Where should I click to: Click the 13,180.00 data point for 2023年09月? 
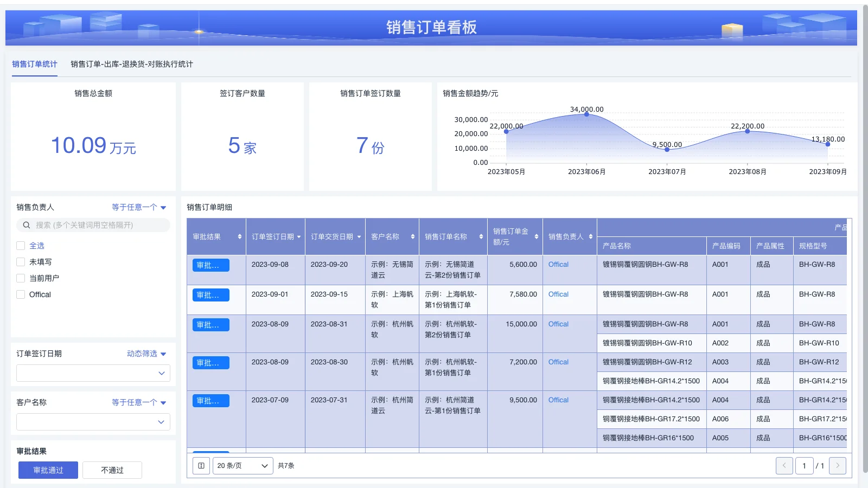pyautogui.click(x=827, y=144)
